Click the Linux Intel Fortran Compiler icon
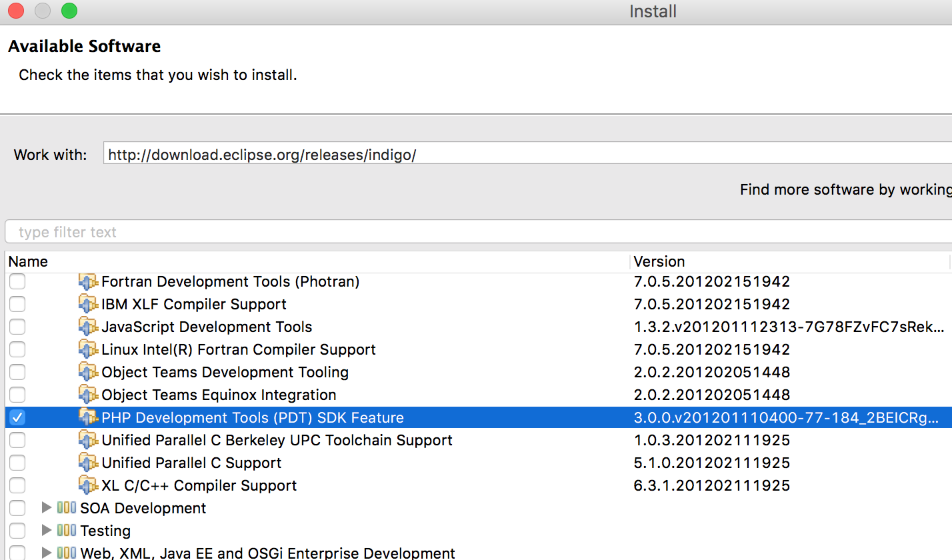952x560 pixels. pyautogui.click(x=88, y=350)
